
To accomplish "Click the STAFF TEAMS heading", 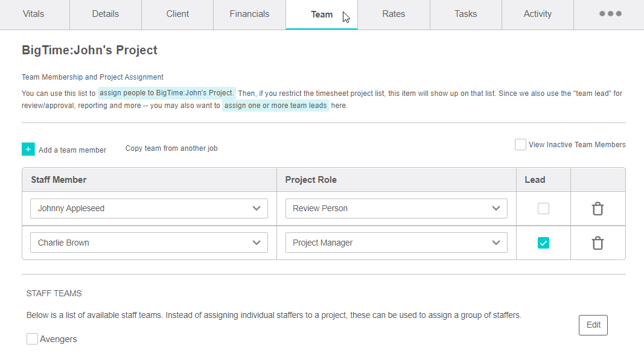I will pyautogui.click(x=54, y=293).
